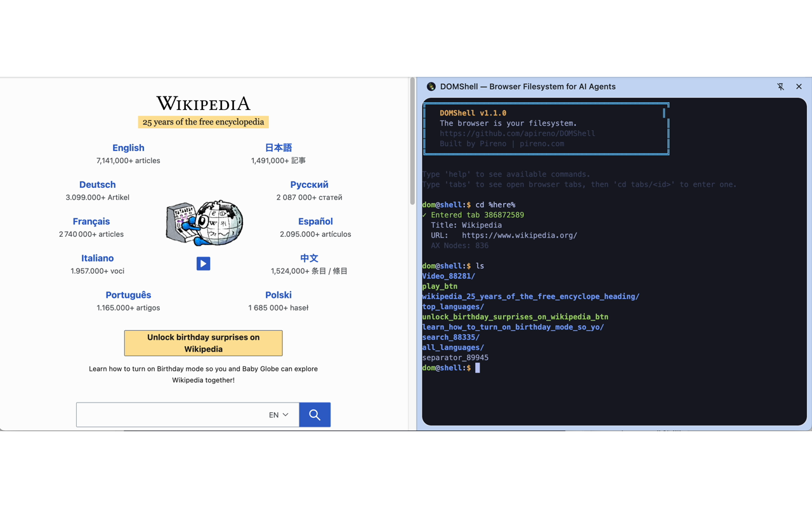Open the English Wikipedia link
812x508 pixels.
point(128,148)
